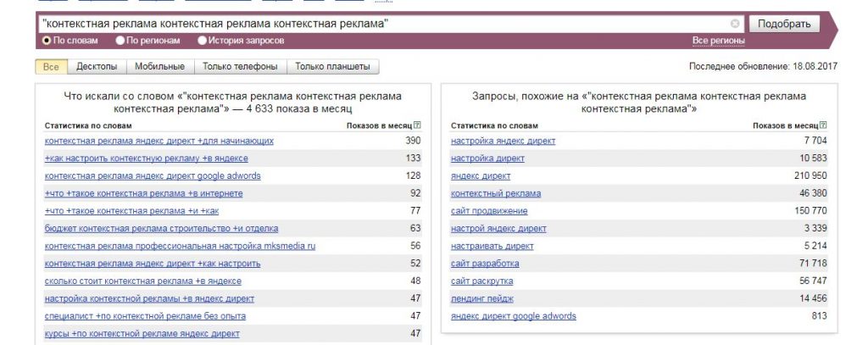The image size is (868, 345).
Task: Open 'специалист +по контекстной рекламе без опыта'
Action: [145, 316]
